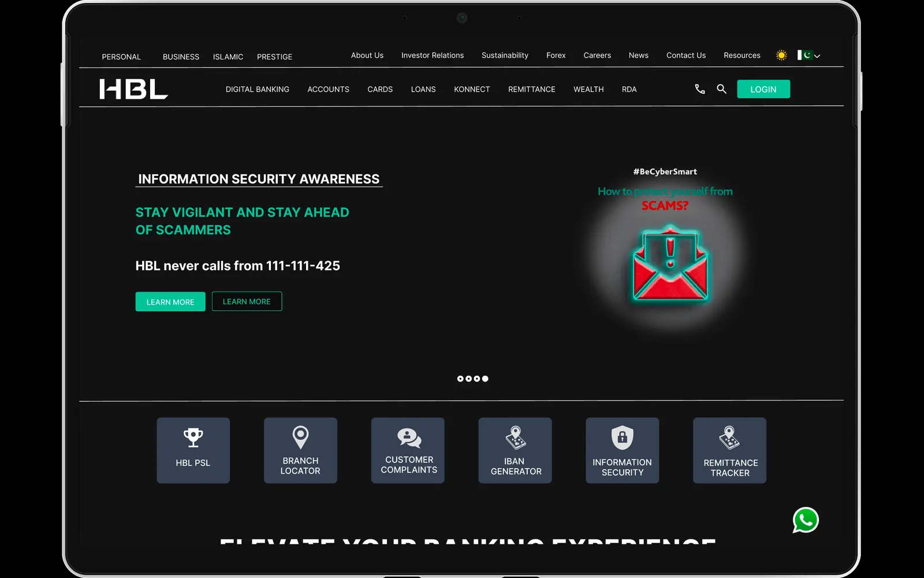This screenshot has height=578, width=924.
Task: Select the first carousel slide dot
Action: (x=460, y=379)
